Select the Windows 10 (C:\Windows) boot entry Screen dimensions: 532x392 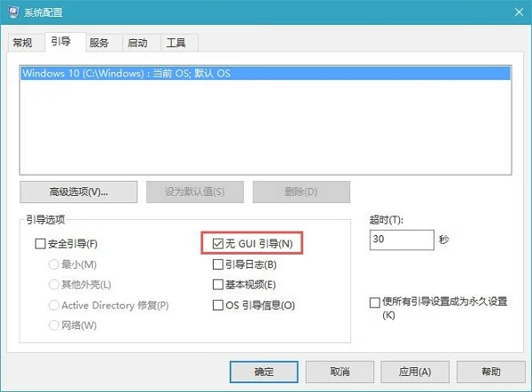266,74
